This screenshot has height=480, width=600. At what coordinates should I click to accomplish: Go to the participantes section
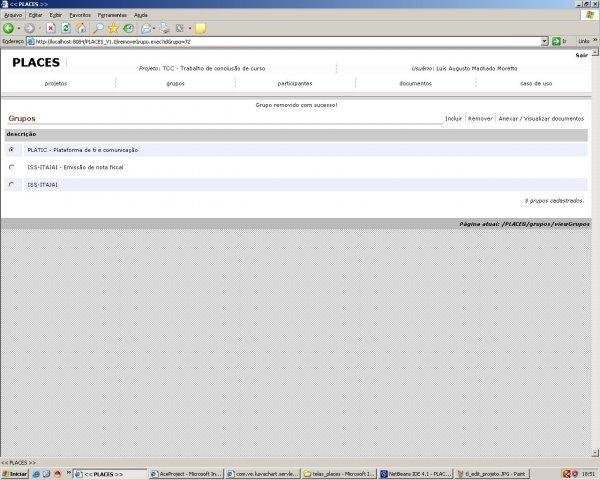click(295, 83)
